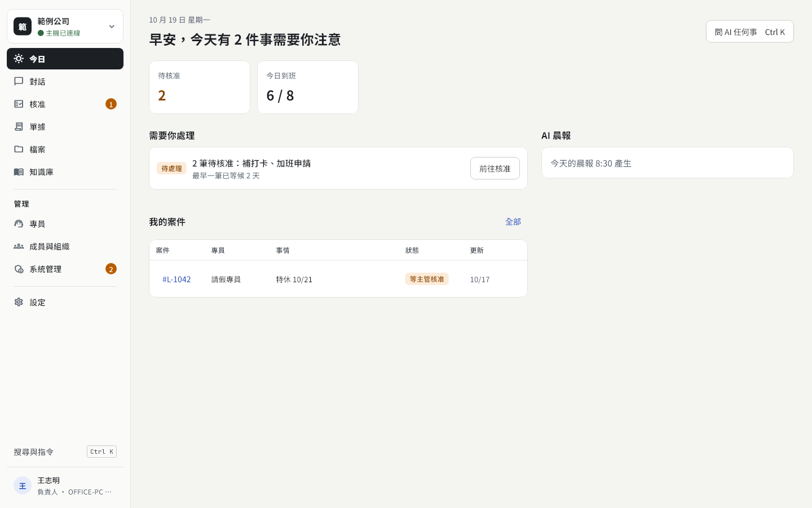Click the badge 2 on 系統管理
Image resolution: width=812 pixels, height=508 pixels.
(x=111, y=269)
